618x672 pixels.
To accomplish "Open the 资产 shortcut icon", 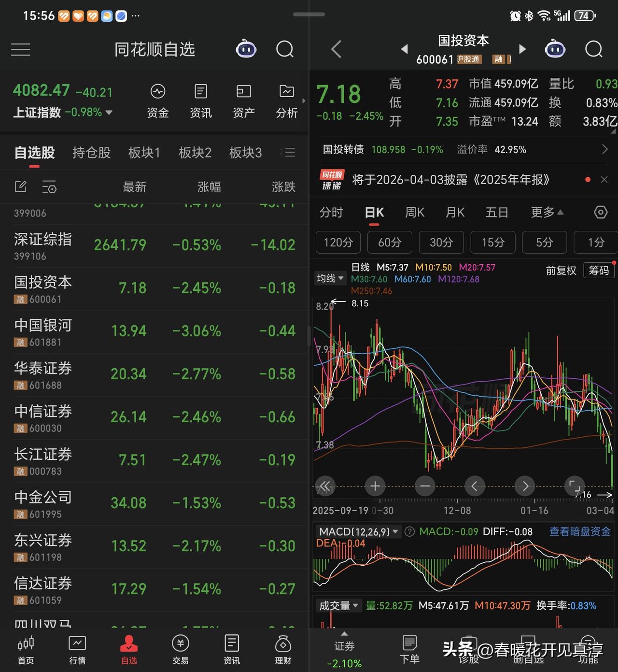I will 244,101.
